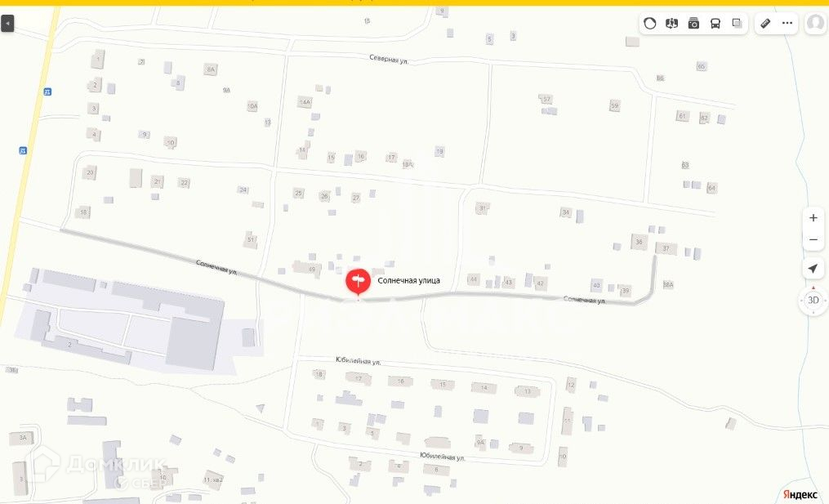Locate me using the arrow icon

(813, 269)
